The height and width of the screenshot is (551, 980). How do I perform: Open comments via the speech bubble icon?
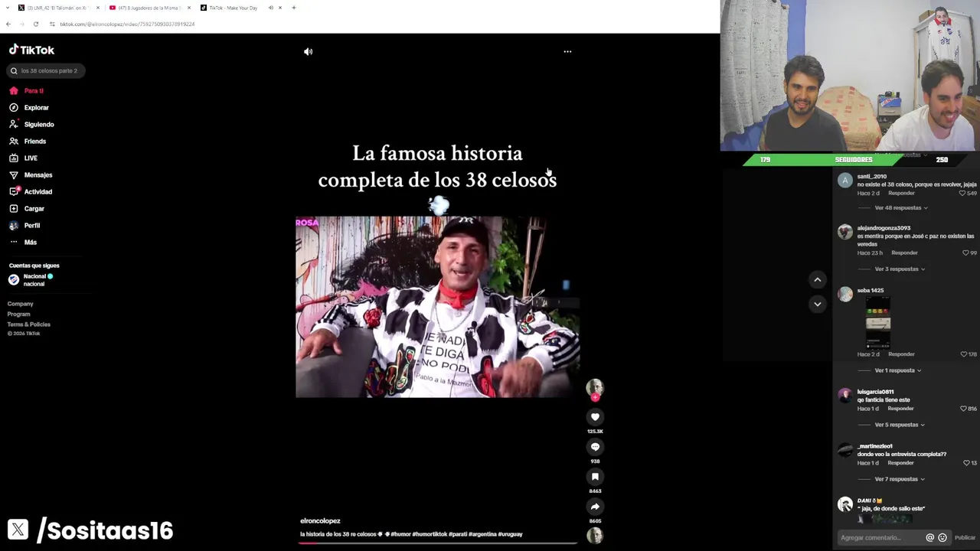pos(595,447)
